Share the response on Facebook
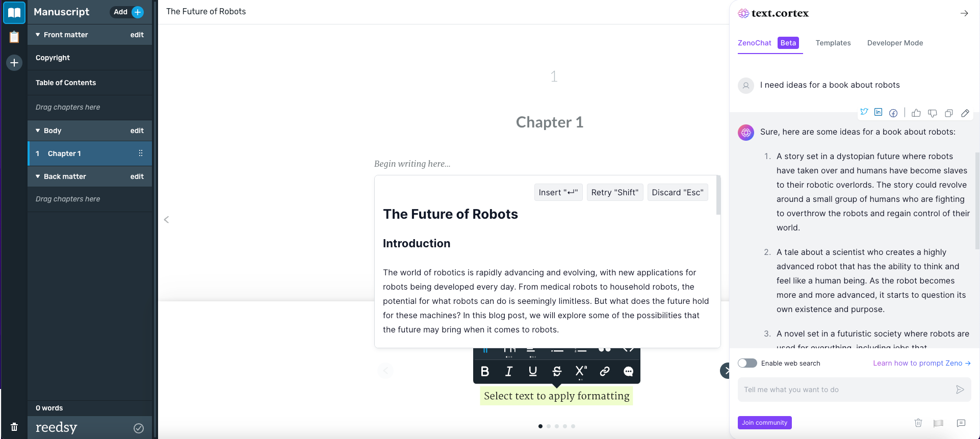The height and width of the screenshot is (439, 980). [893, 113]
